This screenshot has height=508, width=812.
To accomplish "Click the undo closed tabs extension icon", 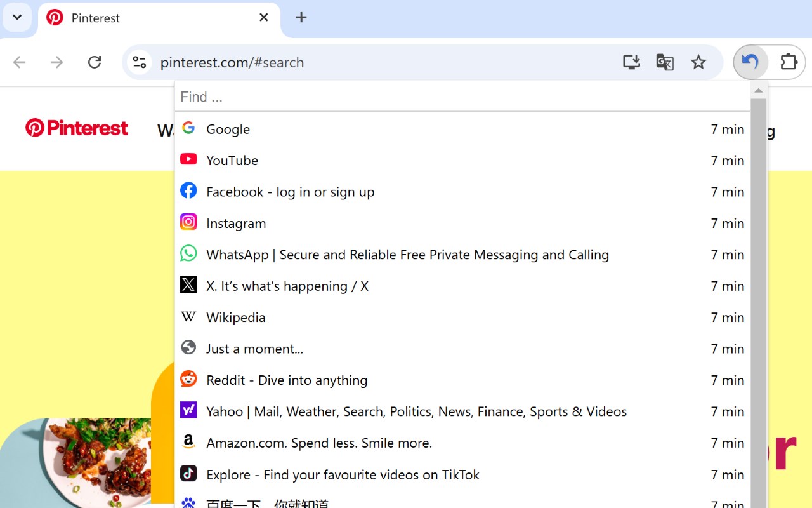I will [750, 62].
